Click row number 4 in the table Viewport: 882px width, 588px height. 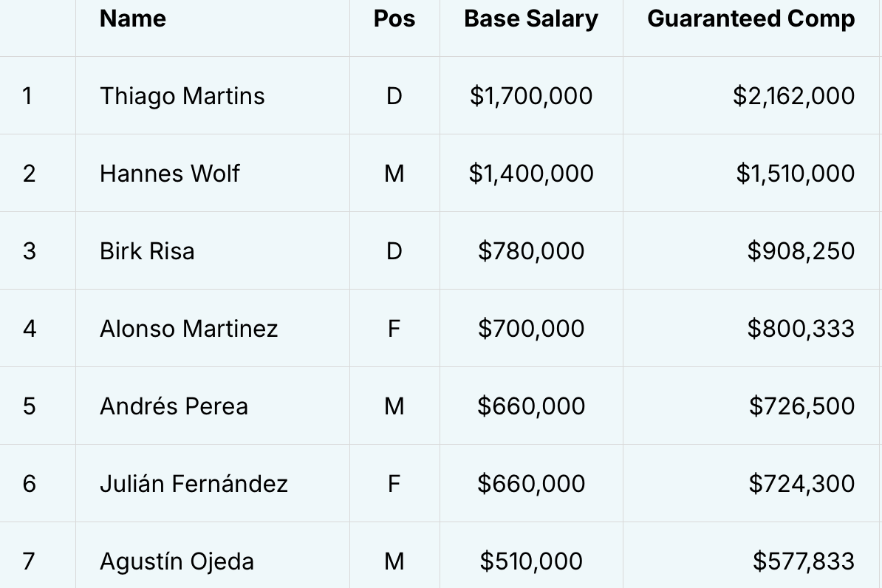point(29,329)
